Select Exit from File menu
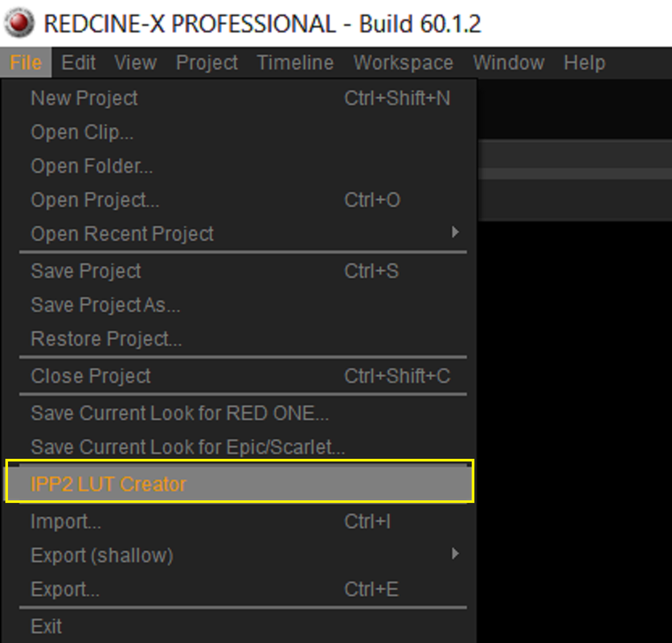 [240, 626]
